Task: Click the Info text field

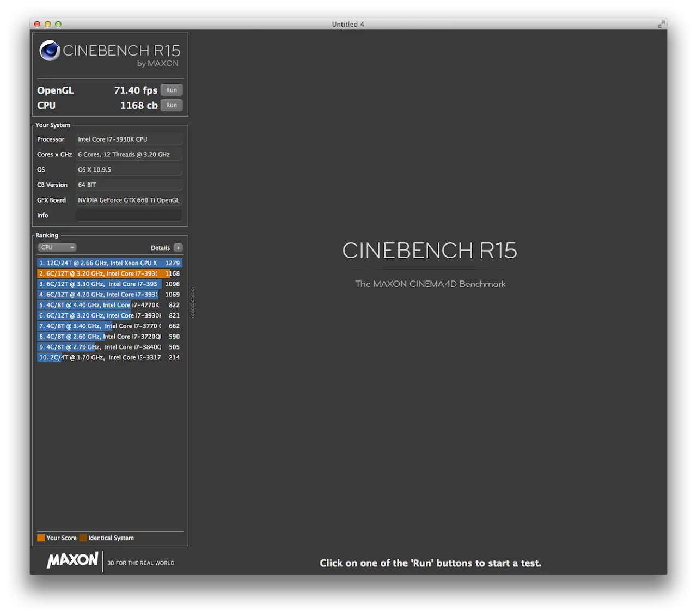Action: pyautogui.click(x=129, y=216)
